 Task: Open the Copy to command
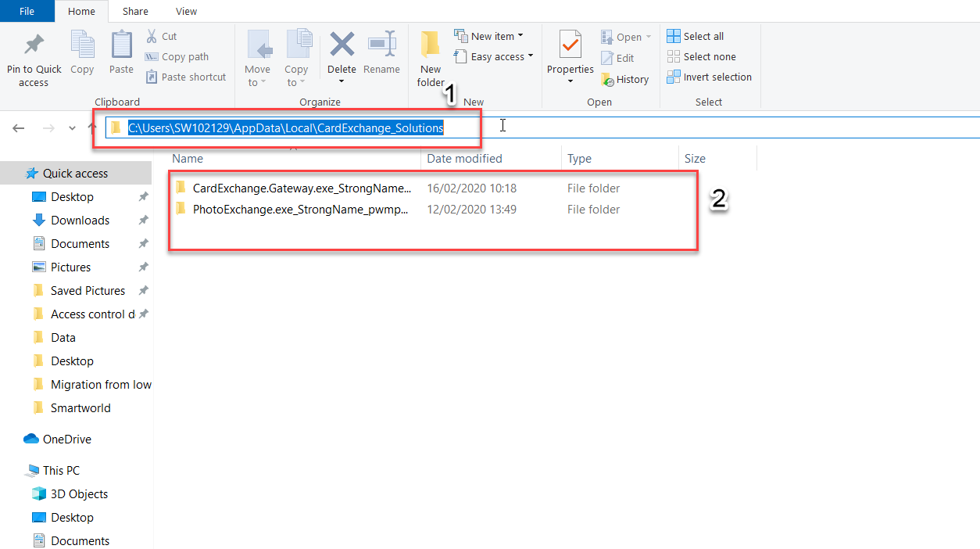pyautogui.click(x=297, y=58)
